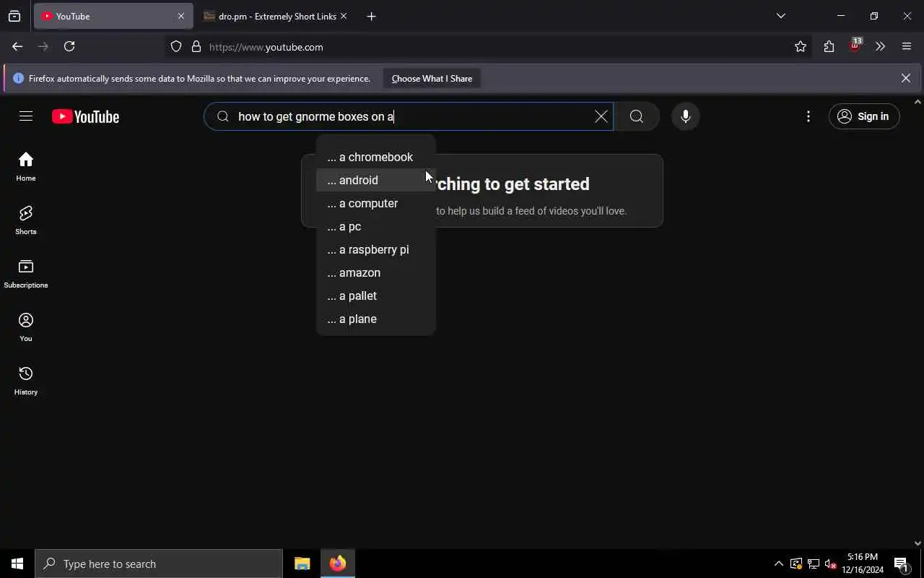Image resolution: width=924 pixels, height=578 pixels.
Task: Open the Windows notification center
Action: coord(901,564)
